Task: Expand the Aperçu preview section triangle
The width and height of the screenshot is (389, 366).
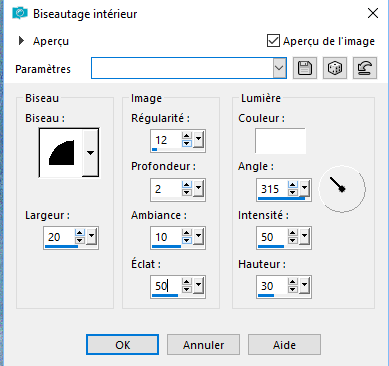Action: (x=21, y=41)
